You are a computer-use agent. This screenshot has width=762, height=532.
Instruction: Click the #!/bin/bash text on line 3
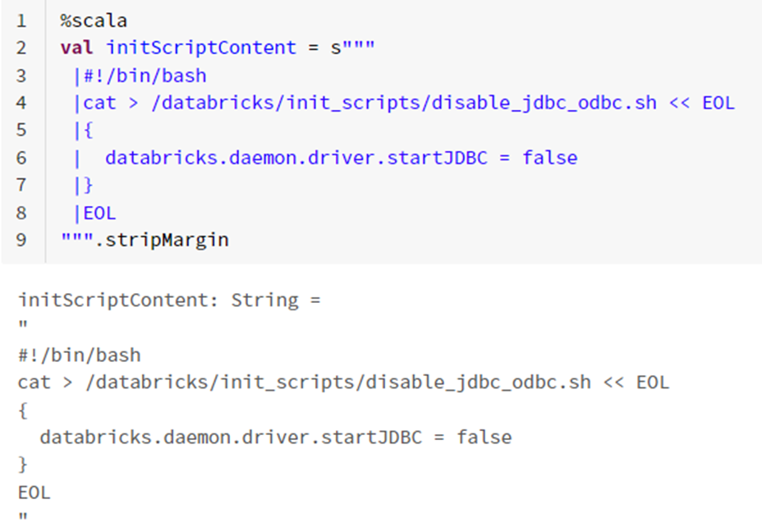145,76
